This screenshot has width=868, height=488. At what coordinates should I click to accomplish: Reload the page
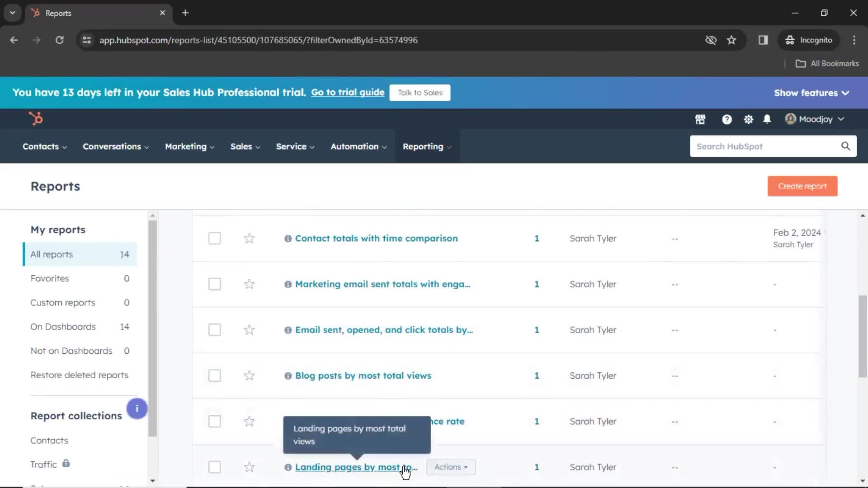tap(59, 40)
